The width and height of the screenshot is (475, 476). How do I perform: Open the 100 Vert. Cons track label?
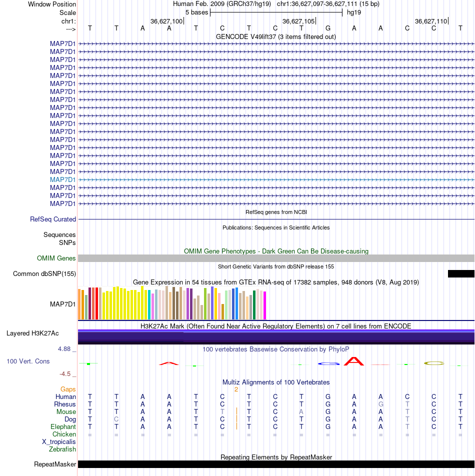tap(28, 361)
